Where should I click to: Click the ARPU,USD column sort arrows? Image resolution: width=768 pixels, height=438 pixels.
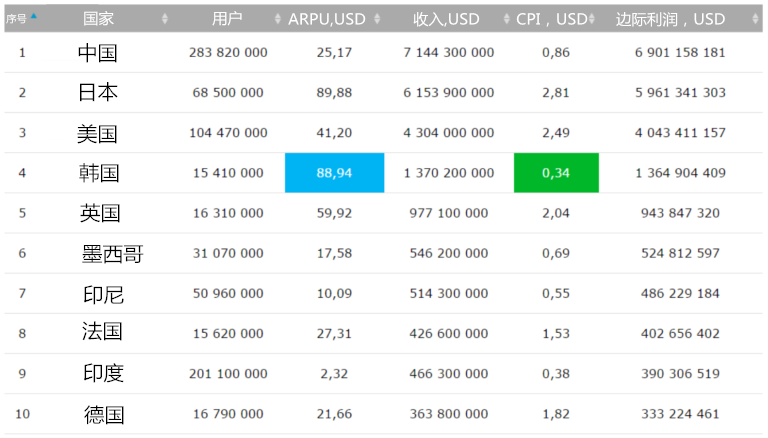377,19
